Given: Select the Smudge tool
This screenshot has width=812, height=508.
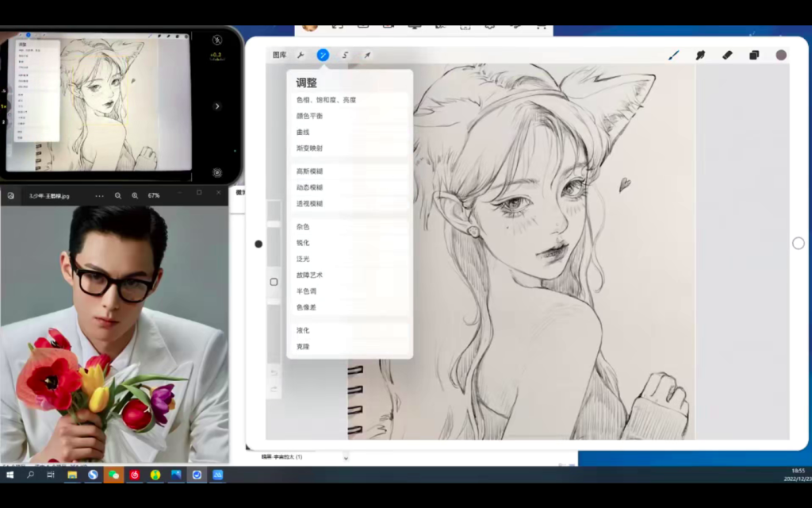Looking at the screenshot, I should click(701, 55).
